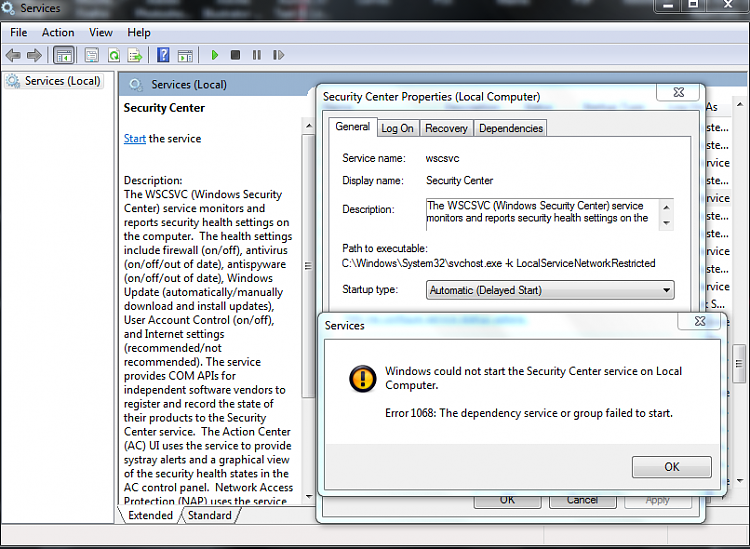Click Cancel in Security Center Properties
750x549 pixels.
point(583,501)
